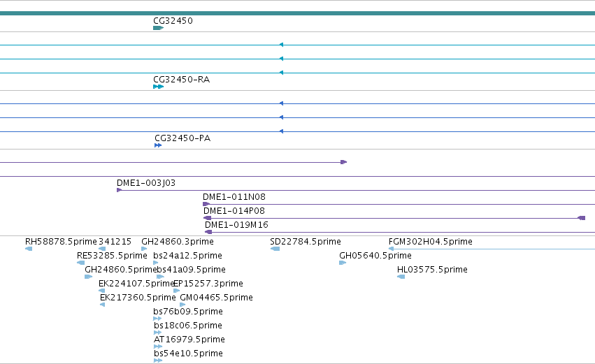Click the DME1-011N08 clone label
The image size is (595, 364).
point(234,197)
